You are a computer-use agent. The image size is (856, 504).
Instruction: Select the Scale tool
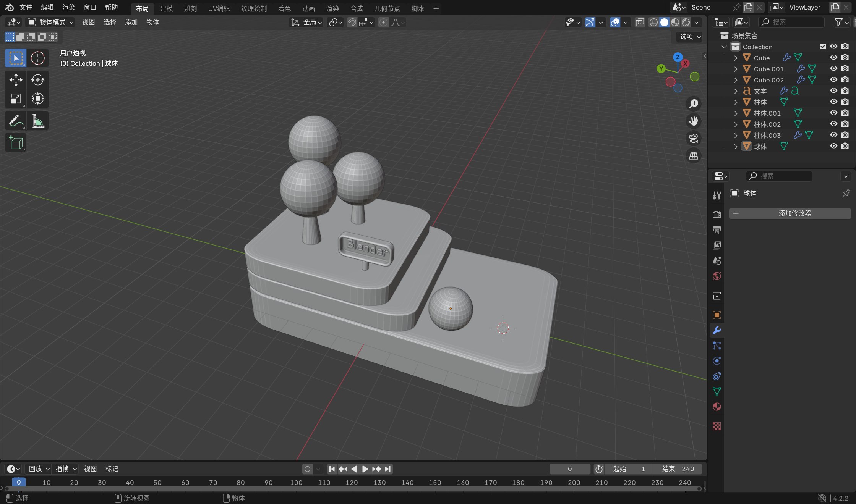(x=16, y=99)
